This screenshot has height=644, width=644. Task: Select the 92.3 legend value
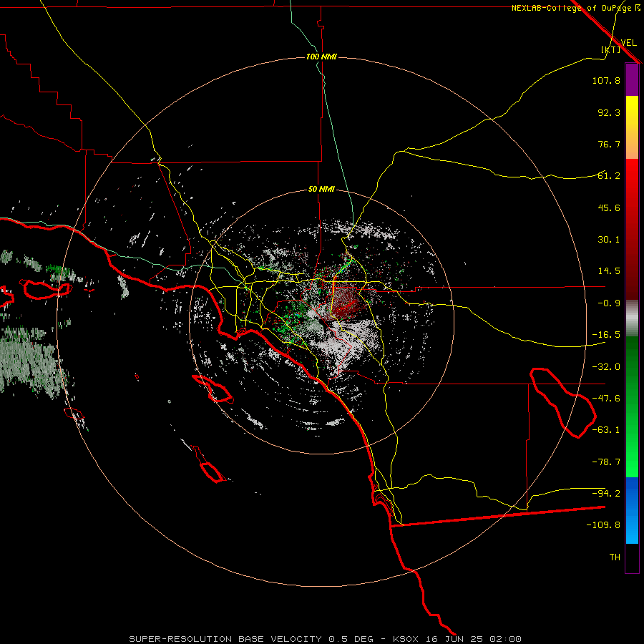(x=609, y=112)
